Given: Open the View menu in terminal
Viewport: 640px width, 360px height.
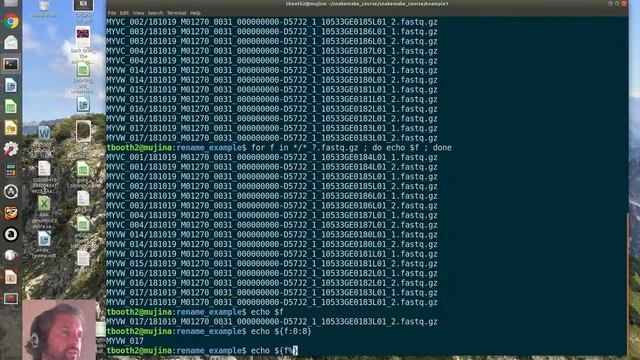Looking at the screenshot, I should pyautogui.click(x=138, y=13).
